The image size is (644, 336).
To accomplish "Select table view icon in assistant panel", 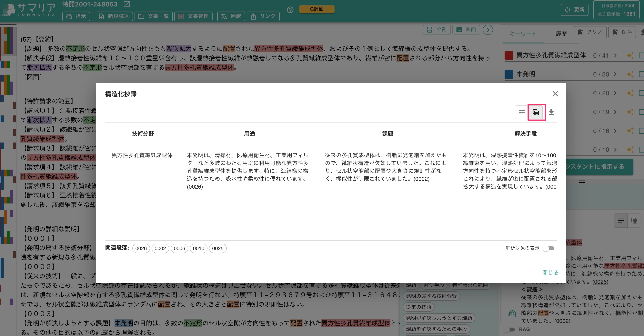I will pyautogui.click(x=635, y=221).
